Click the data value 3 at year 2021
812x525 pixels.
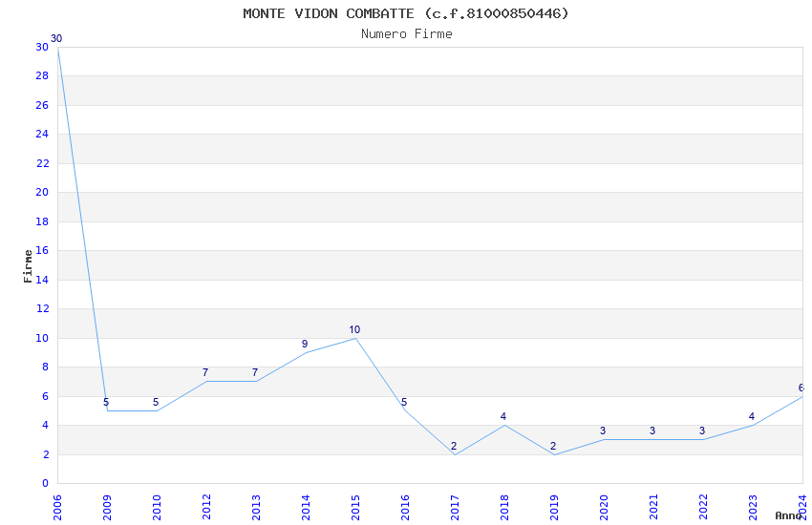[x=652, y=431]
